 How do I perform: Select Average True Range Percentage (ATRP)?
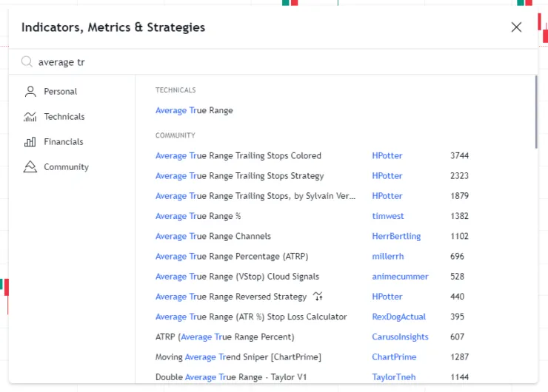(x=231, y=257)
